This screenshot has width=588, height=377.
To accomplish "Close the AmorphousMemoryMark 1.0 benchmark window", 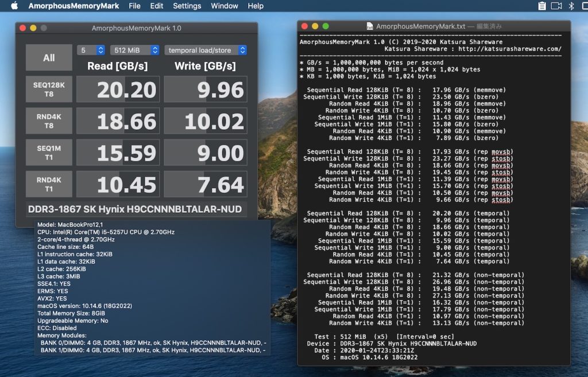I will 23,28.
